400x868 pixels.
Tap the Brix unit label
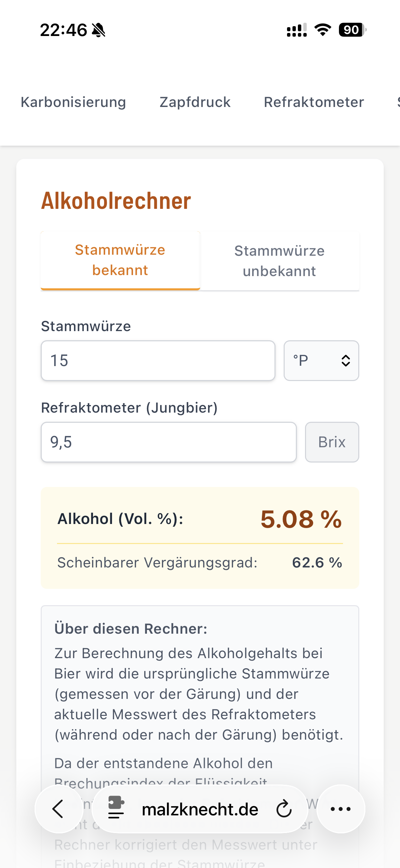(332, 442)
